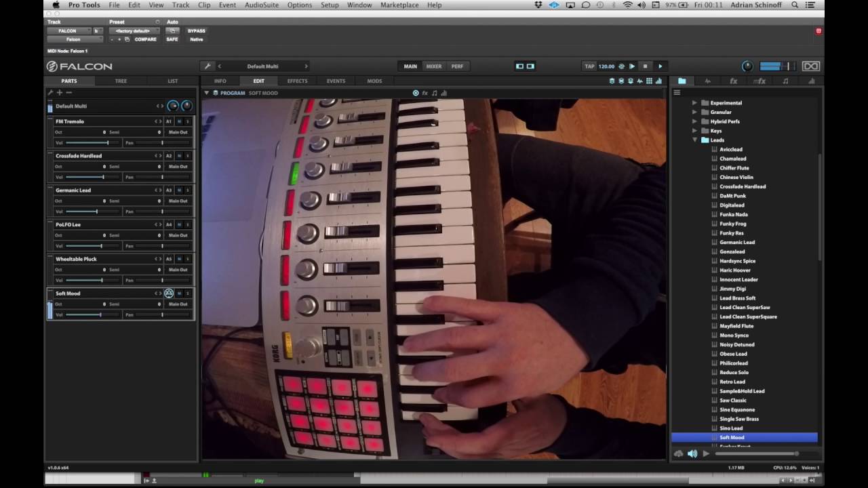Solo the Germanic Lead part
Image resolution: width=868 pixels, height=488 pixels.
188,190
